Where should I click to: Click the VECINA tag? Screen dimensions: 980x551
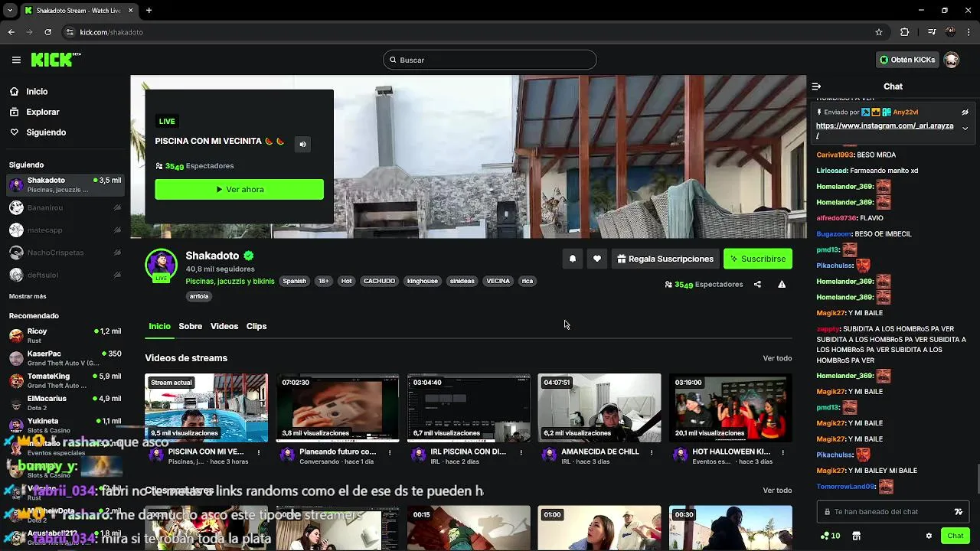[x=498, y=281]
